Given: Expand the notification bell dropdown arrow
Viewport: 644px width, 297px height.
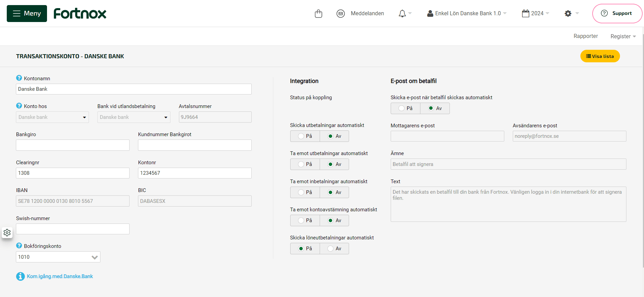Looking at the screenshot, I should click(410, 14).
